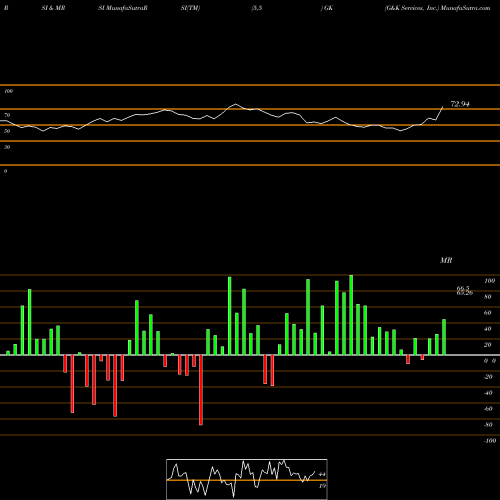Click the 'SI & MR' header text

coord(53,8)
